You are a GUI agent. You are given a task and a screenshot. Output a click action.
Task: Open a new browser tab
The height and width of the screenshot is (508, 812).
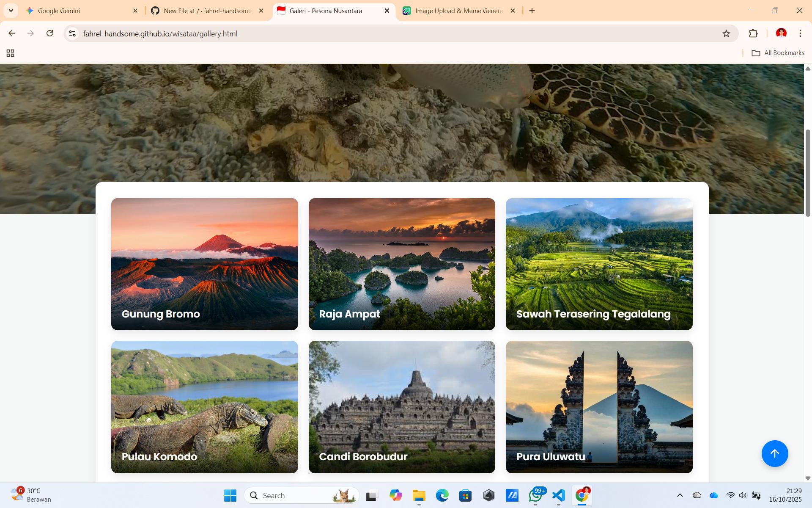pyautogui.click(x=532, y=11)
